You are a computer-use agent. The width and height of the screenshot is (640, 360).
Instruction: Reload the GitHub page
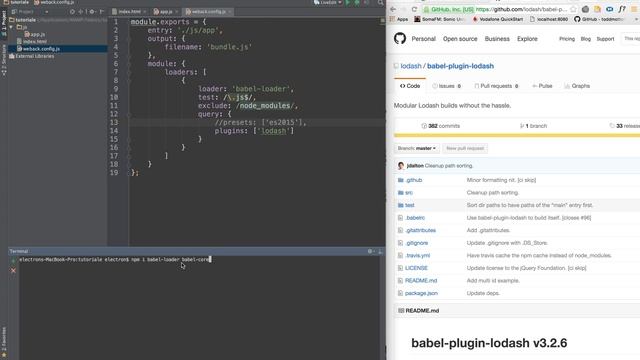pyautogui.click(x=414, y=9)
